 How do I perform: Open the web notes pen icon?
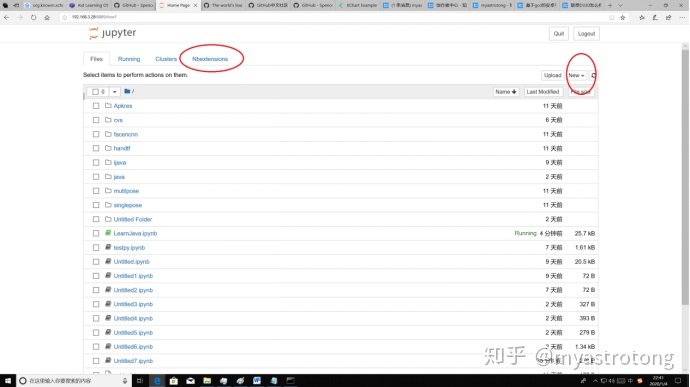coord(655,18)
